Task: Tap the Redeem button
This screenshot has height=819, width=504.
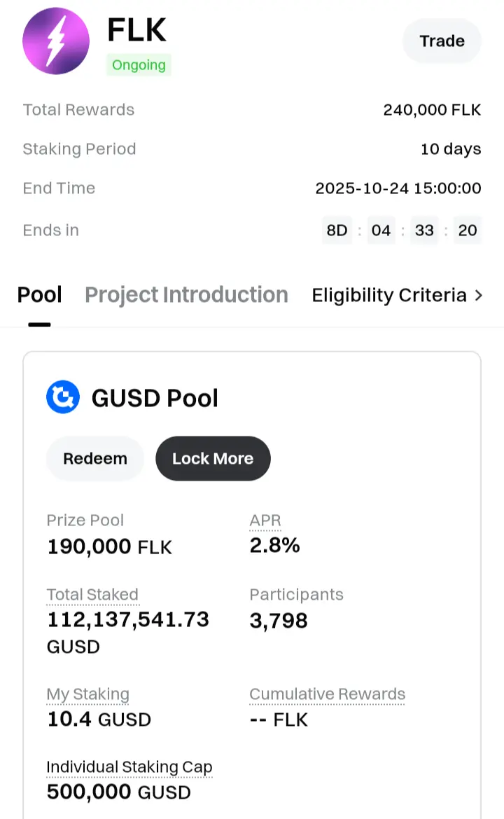Action: (x=95, y=459)
